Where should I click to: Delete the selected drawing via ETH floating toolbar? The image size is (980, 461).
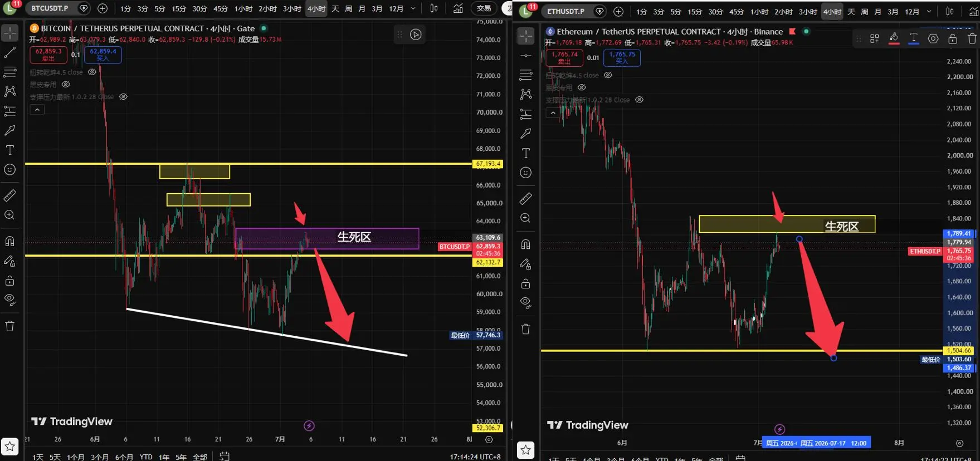972,38
